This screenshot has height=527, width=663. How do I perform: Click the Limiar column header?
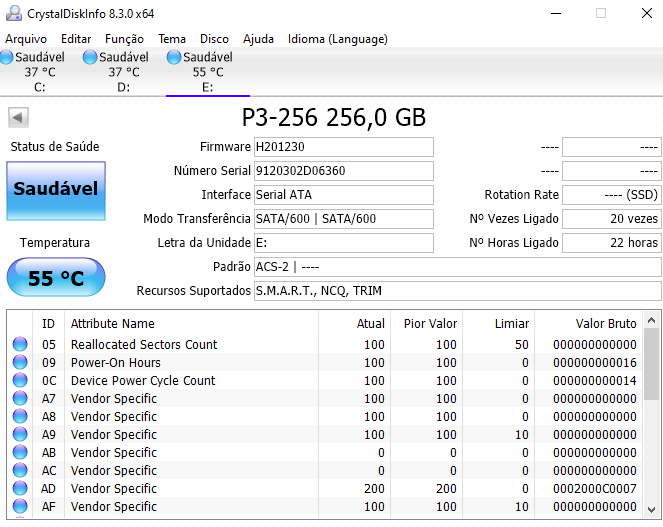[x=499, y=324]
